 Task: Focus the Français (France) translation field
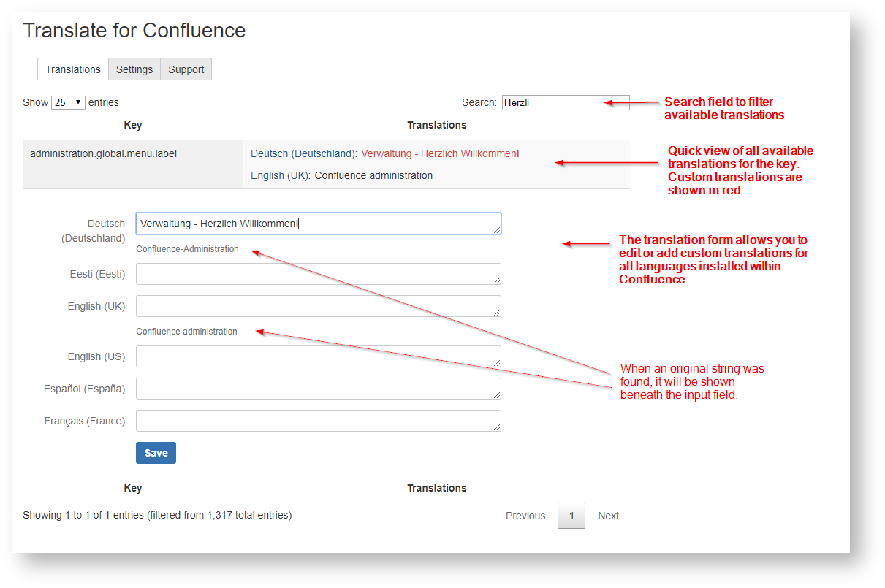(x=318, y=421)
